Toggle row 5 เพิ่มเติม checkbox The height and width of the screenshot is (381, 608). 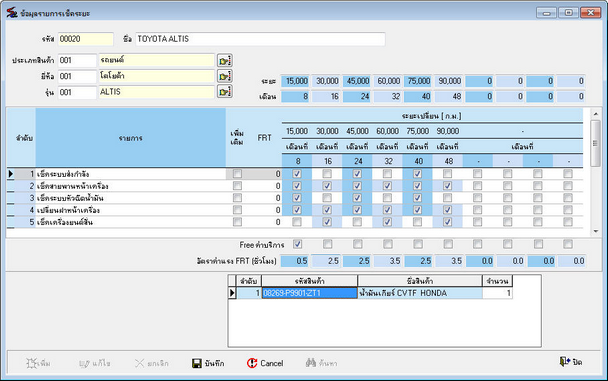(x=237, y=222)
